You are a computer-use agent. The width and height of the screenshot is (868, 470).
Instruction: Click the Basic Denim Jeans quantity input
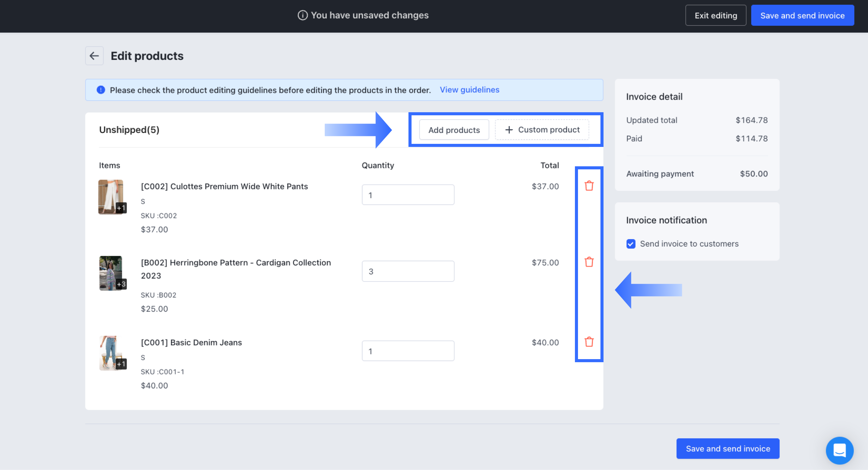coord(408,351)
